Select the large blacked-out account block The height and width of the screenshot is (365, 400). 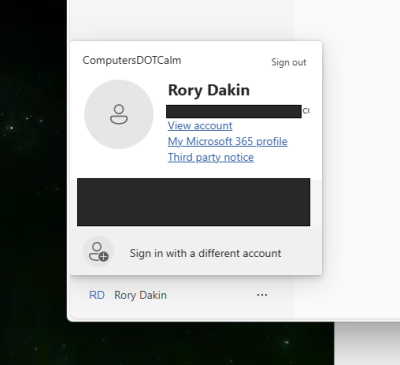194,202
